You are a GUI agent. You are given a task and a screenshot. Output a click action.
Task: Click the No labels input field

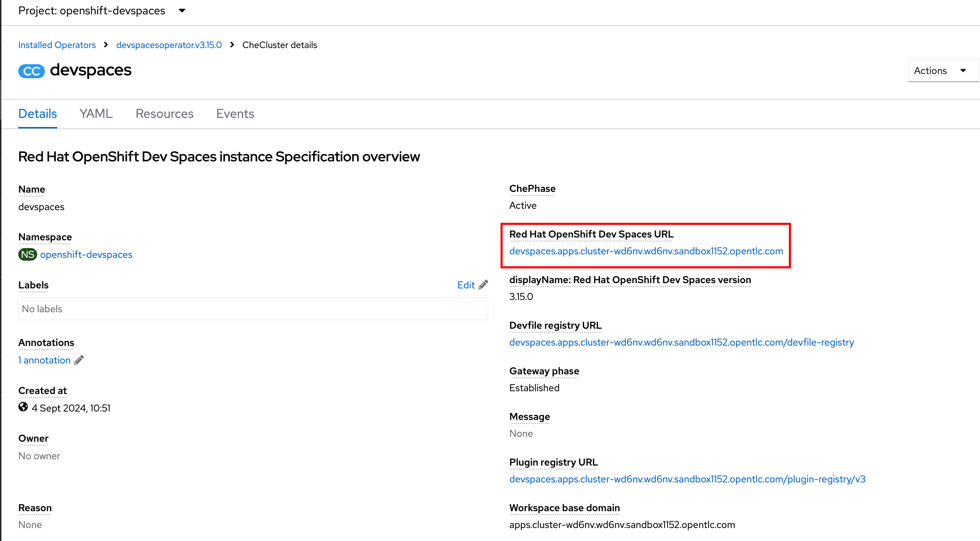pos(253,308)
